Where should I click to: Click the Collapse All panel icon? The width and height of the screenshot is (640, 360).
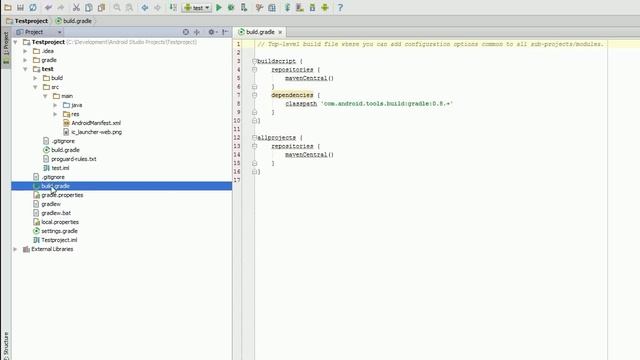pyautogui.click(x=197, y=32)
